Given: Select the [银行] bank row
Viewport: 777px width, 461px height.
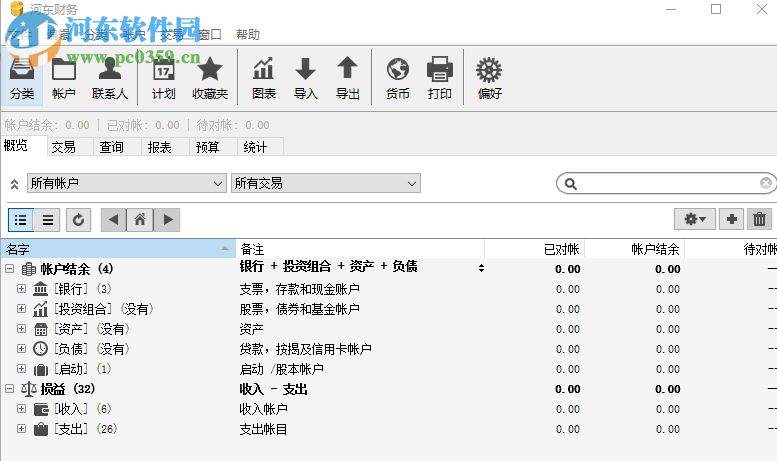Looking at the screenshot, I should (389, 288).
